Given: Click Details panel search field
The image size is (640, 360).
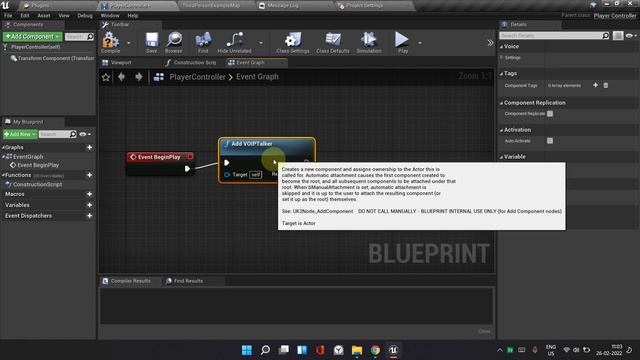Looking at the screenshot, I should [x=554, y=36].
